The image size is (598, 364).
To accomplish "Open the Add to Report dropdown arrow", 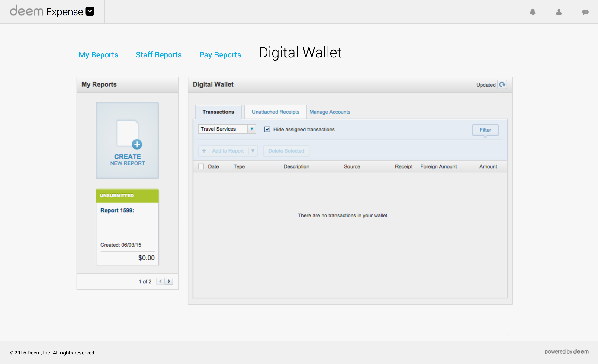I will [253, 151].
